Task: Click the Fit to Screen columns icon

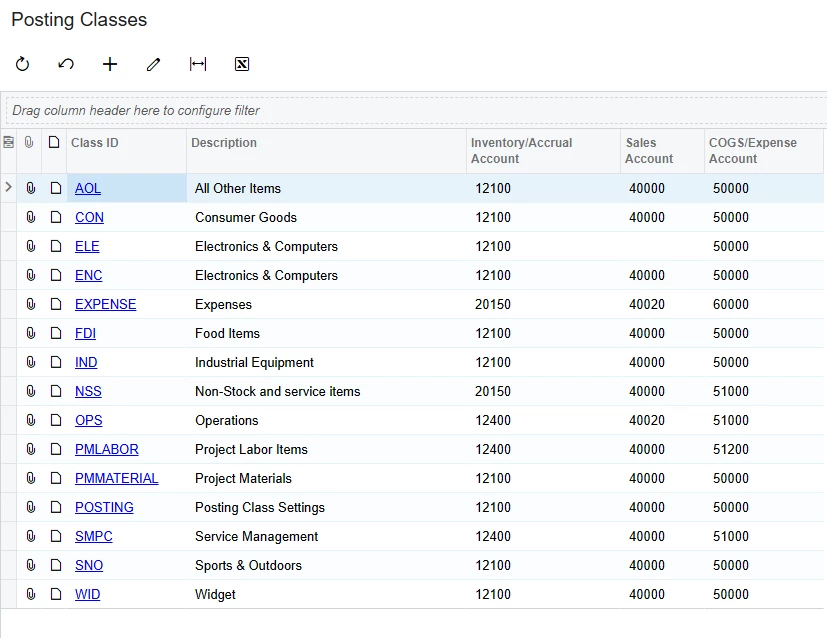Action: pos(198,64)
